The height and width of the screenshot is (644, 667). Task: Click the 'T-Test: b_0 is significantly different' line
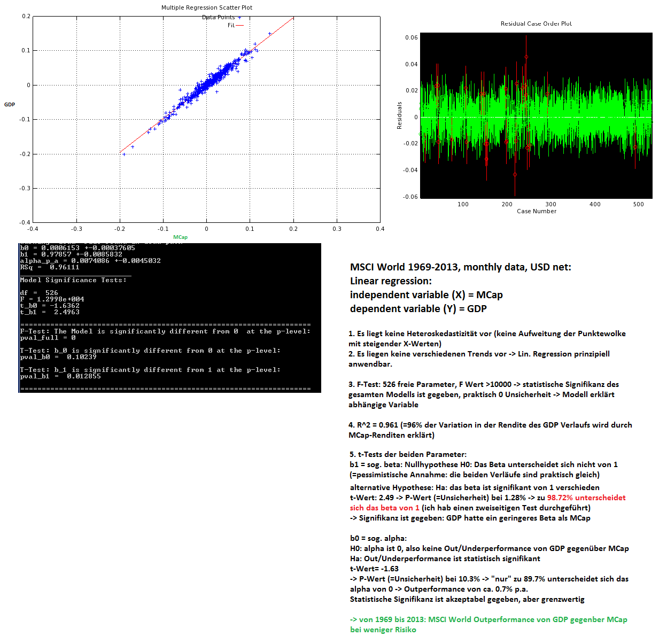[150, 351]
